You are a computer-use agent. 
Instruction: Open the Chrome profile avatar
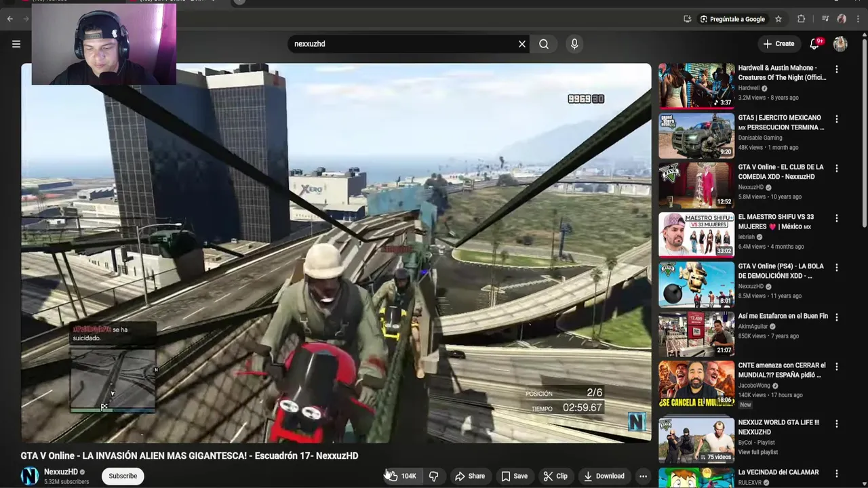pos(842,19)
